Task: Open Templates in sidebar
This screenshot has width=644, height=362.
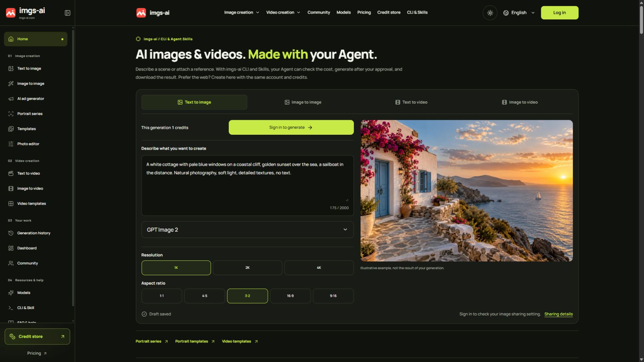Action: (35, 129)
